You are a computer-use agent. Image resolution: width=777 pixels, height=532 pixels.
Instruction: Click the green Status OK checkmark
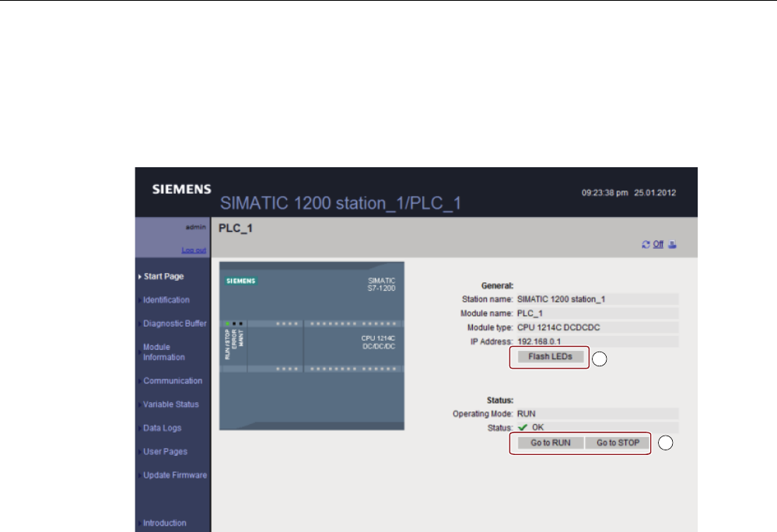coord(523,428)
